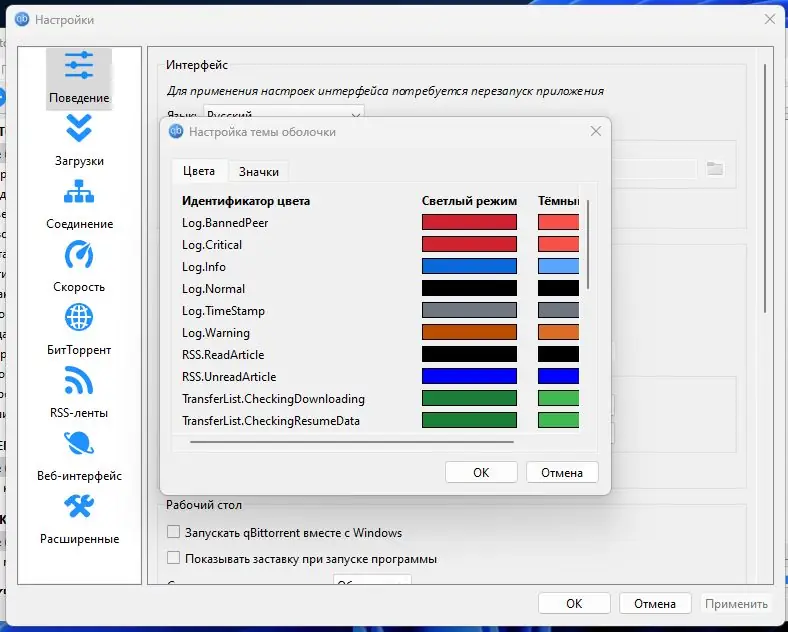
Task: Click the settings page vertical scrollbar
Action: [765, 188]
